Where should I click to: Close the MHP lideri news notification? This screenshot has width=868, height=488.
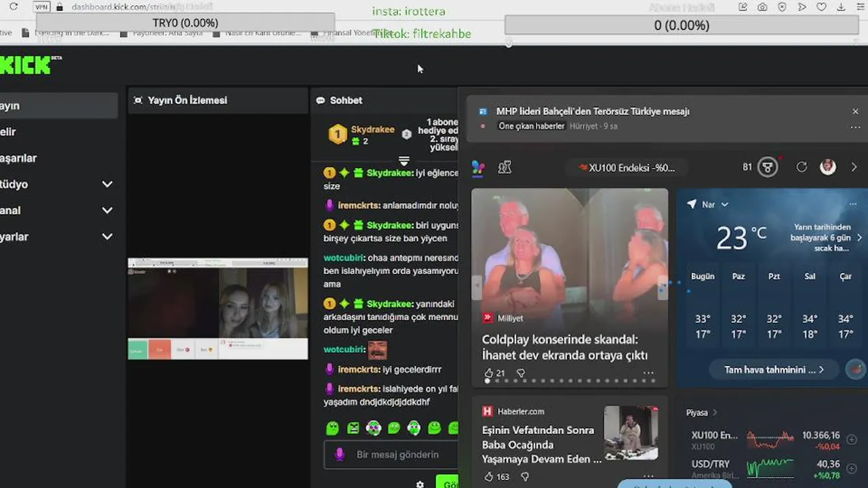point(855,111)
